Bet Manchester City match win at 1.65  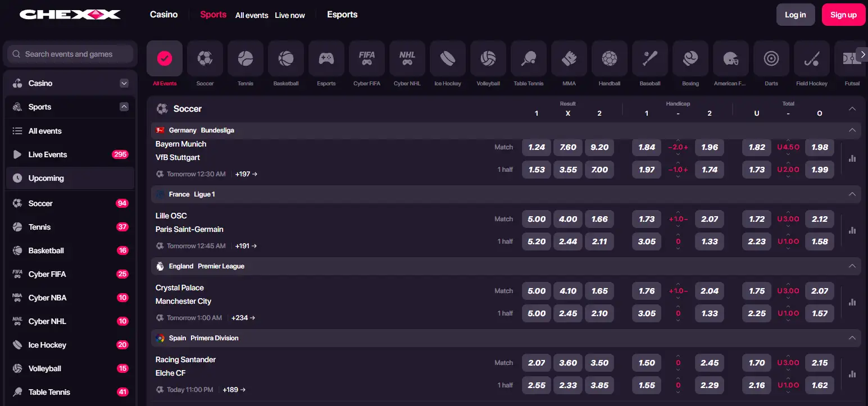(x=599, y=291)
